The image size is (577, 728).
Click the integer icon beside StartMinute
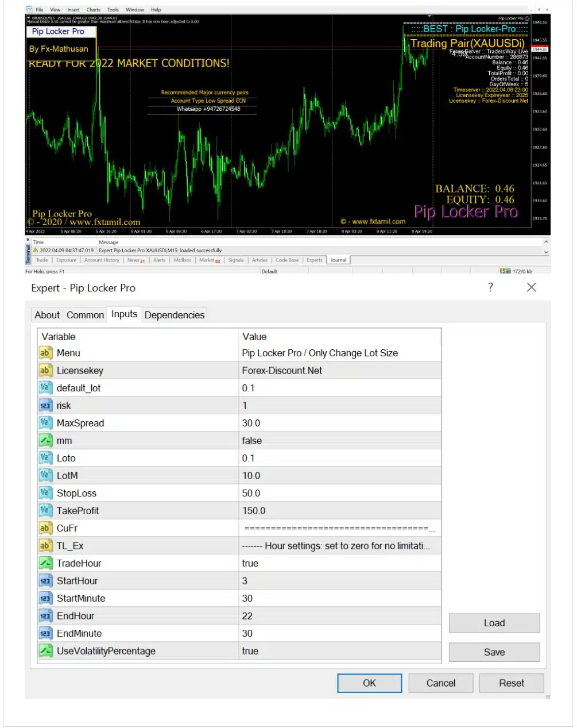(x=45, y=598)
